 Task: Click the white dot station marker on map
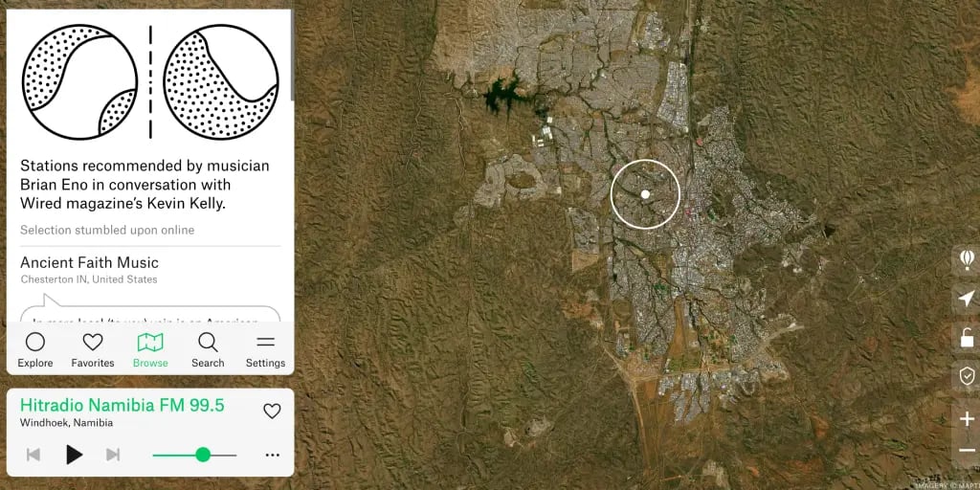pyautogui.click(x=645, y=194)
